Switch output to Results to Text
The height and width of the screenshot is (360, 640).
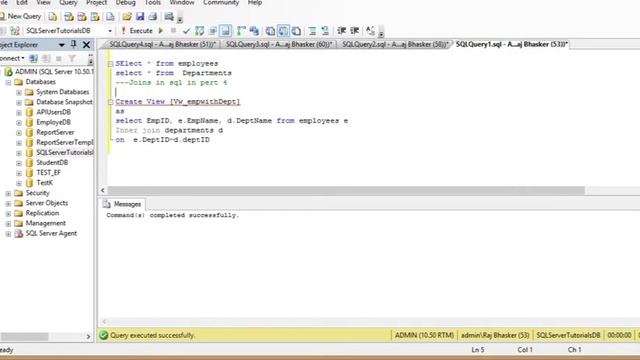click(270, 31)
